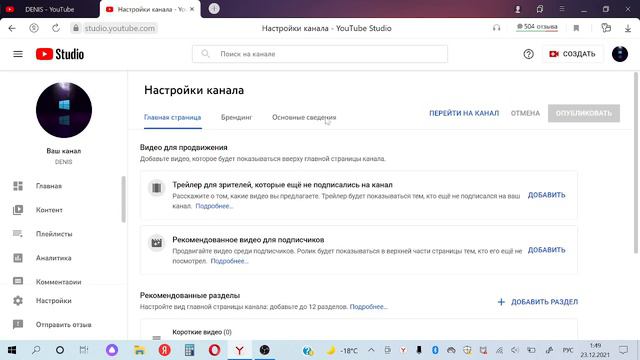The height and width of the screenshot is (360, 640).
Task: Open the account avatar menu
Action: tap(620, 54)
